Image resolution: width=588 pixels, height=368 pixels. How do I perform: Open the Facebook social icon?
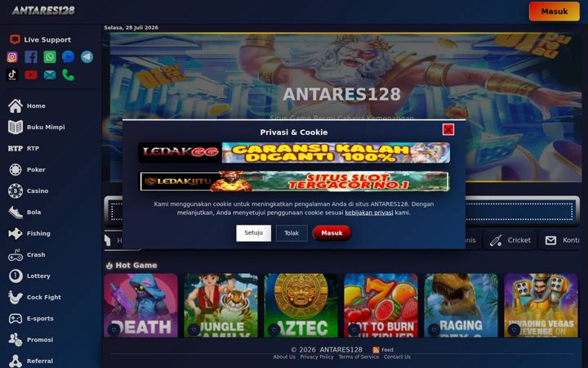pyautogui.click(x=31, y=56)
